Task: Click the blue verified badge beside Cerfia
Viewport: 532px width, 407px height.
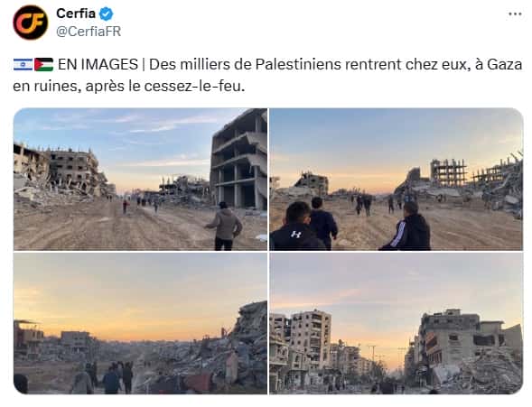Action: tap(106, 14)
